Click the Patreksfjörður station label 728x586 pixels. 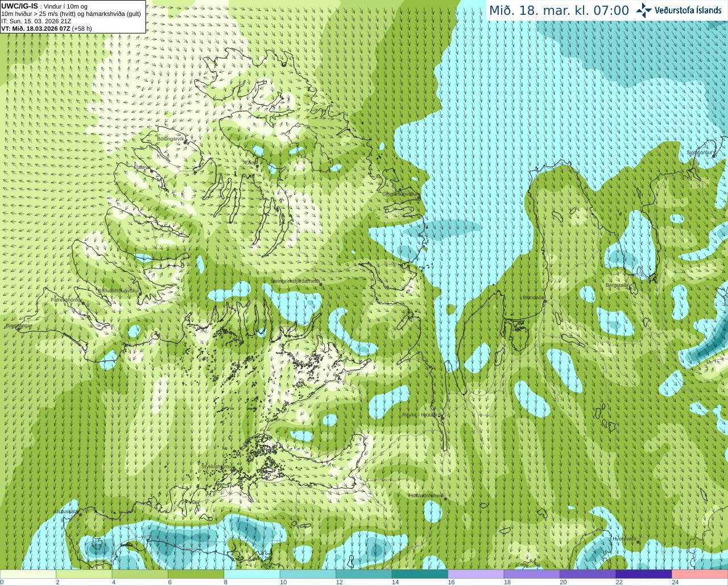(x=67, y=299)
